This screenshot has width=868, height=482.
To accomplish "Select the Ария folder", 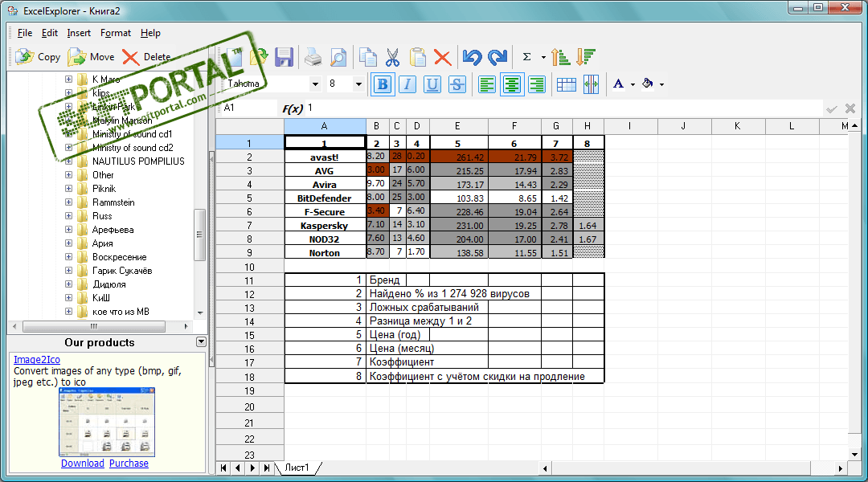I will pyautogui.click(x=102, y=243).
